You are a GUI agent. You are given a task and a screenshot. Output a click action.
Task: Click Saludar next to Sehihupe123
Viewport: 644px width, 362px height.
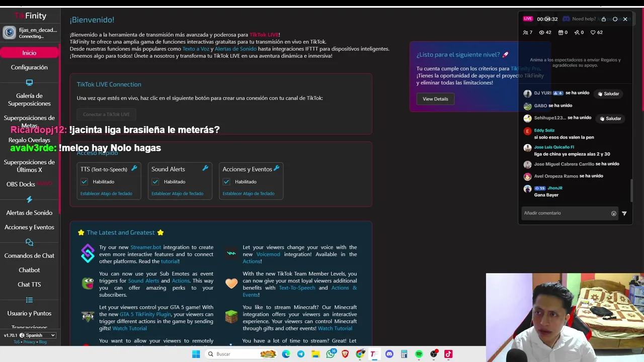click(610, 119)
